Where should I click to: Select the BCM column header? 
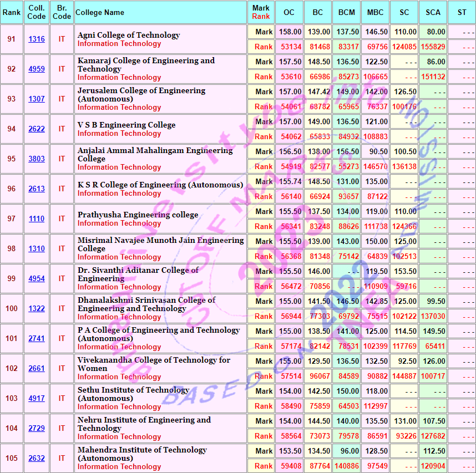[x=347, y=12]
